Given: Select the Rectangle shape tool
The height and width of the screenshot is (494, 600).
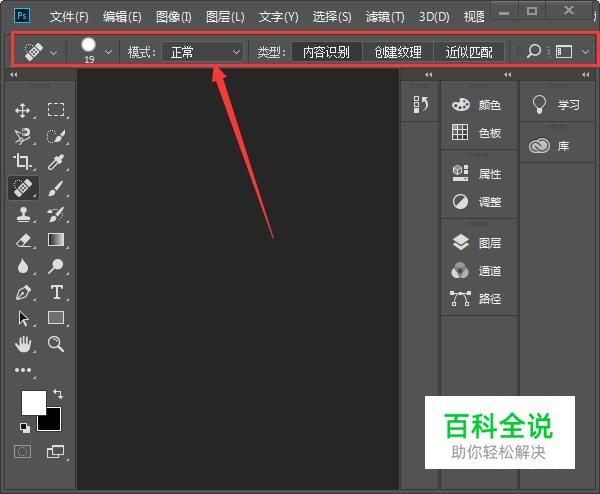Looking at the screenshot, I should [56, 318].
